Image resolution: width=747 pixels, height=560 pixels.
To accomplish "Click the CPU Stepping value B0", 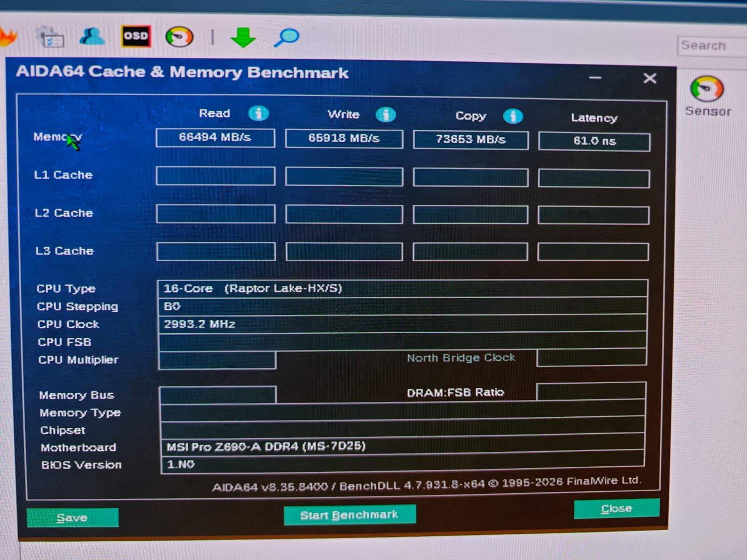I will point(402,306).
